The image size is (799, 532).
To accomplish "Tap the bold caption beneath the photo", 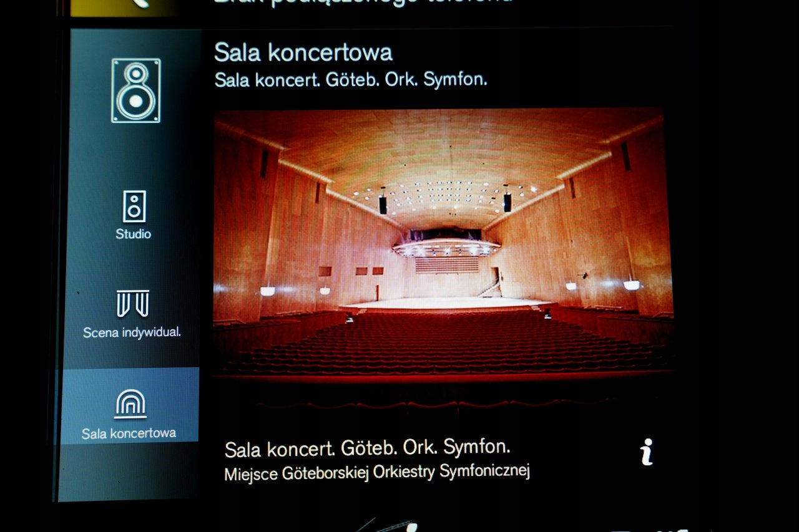I will (368, 448).
